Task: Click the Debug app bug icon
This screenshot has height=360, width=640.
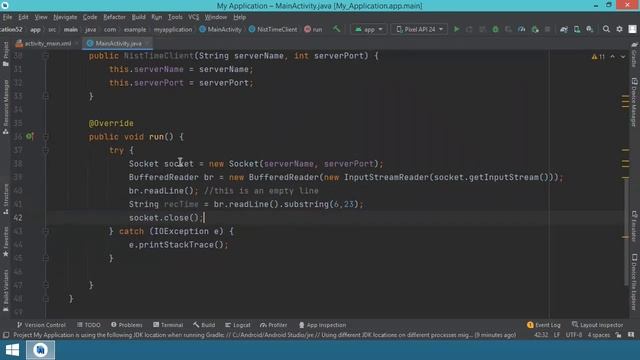Action: 495,29
